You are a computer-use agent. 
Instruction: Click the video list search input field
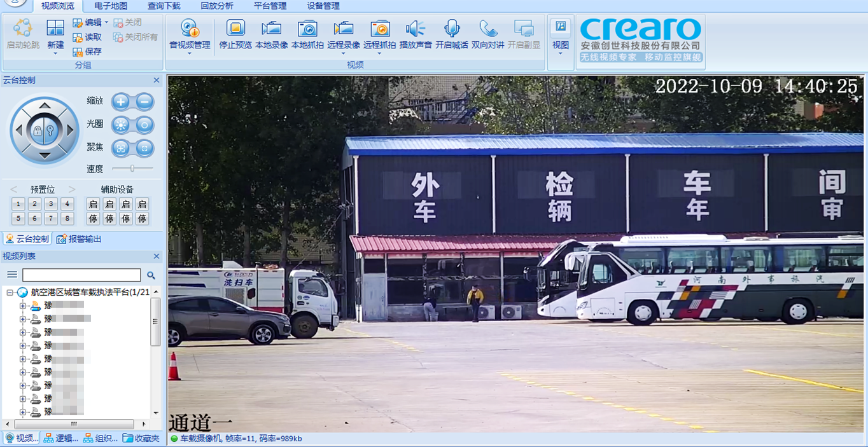(x=81, y=275)
